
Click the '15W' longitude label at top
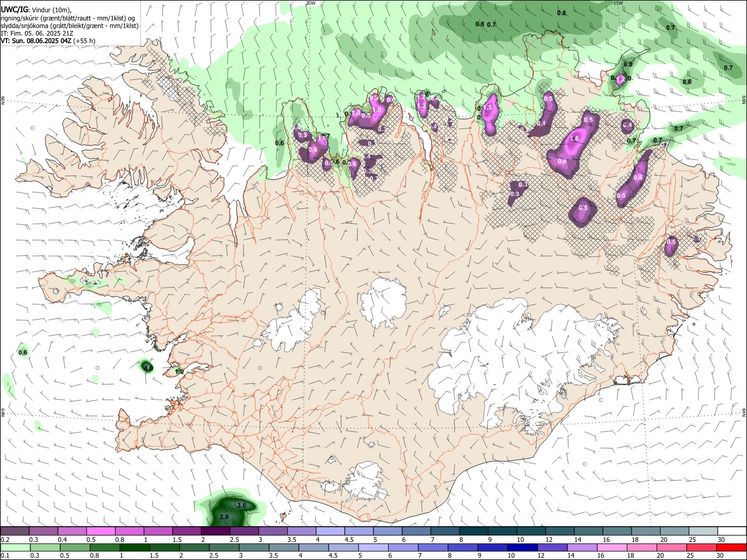click(618, 3)
